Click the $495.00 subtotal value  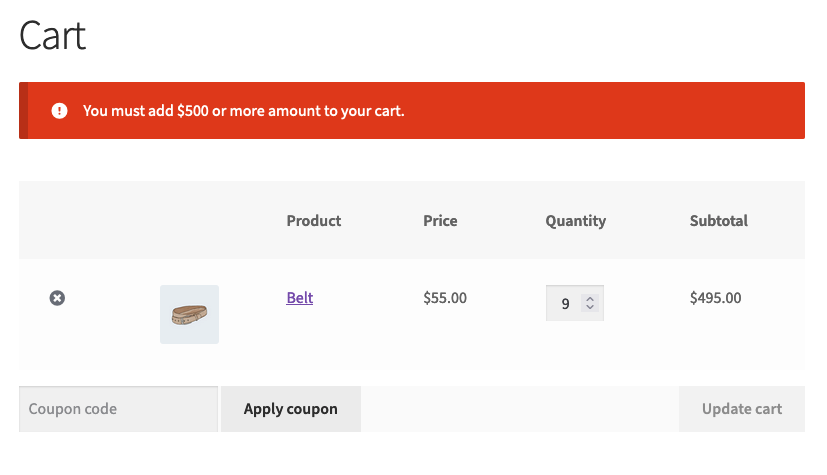point(715,298)
